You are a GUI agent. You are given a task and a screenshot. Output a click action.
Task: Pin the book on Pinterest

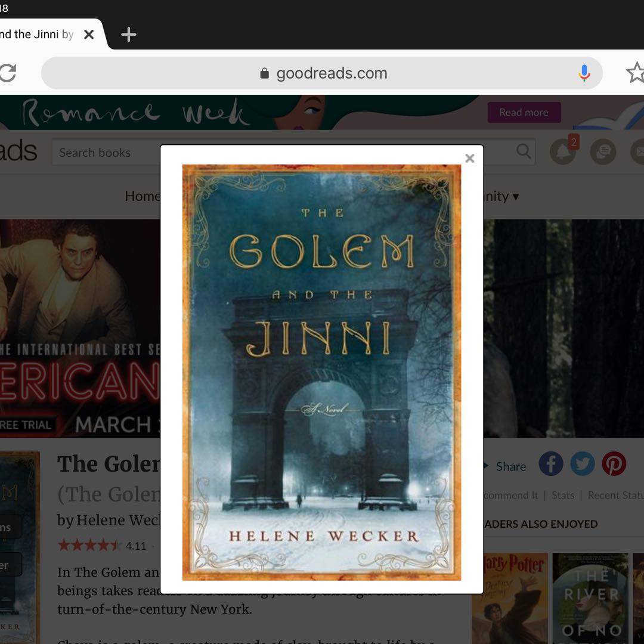point(614,464)
